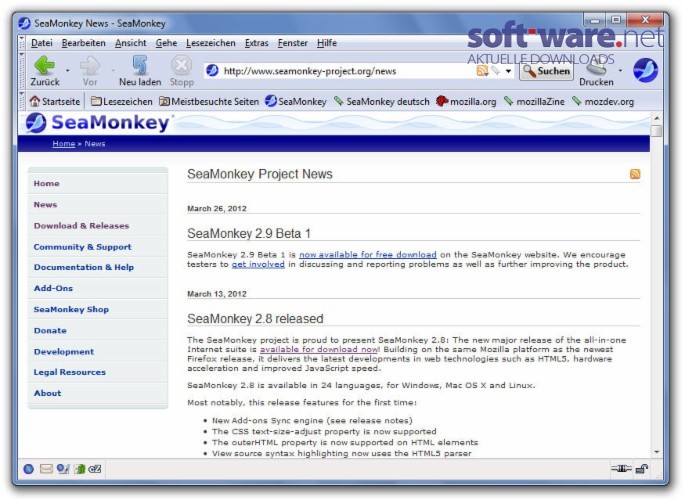Open mozdev.org bookmark

603,101
